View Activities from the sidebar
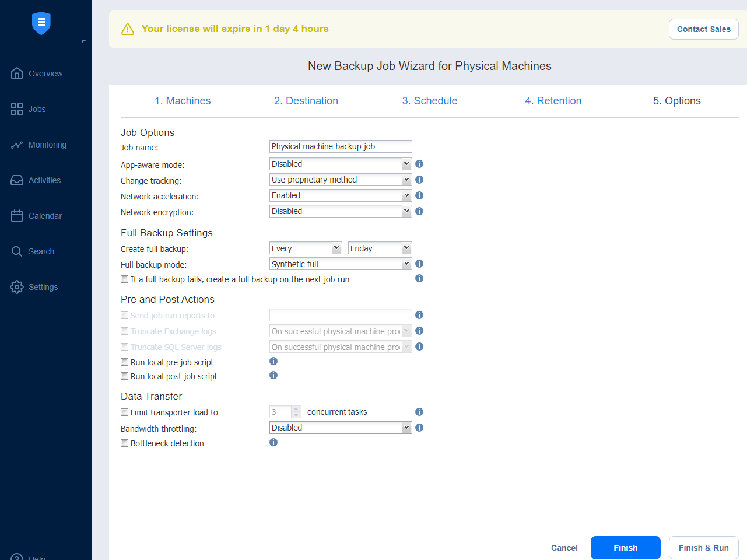The width and height of the screenshot is (747, 560). [45, 180]
